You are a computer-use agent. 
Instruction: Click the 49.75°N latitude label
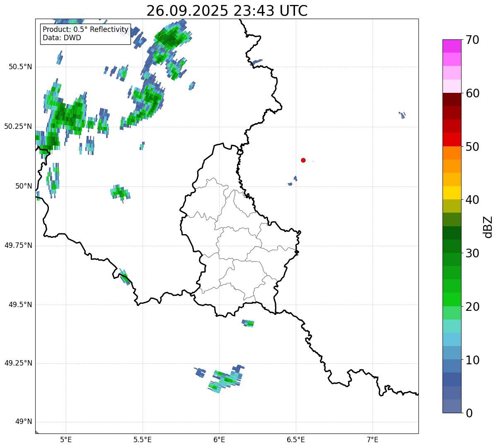[x=18, y=245]
